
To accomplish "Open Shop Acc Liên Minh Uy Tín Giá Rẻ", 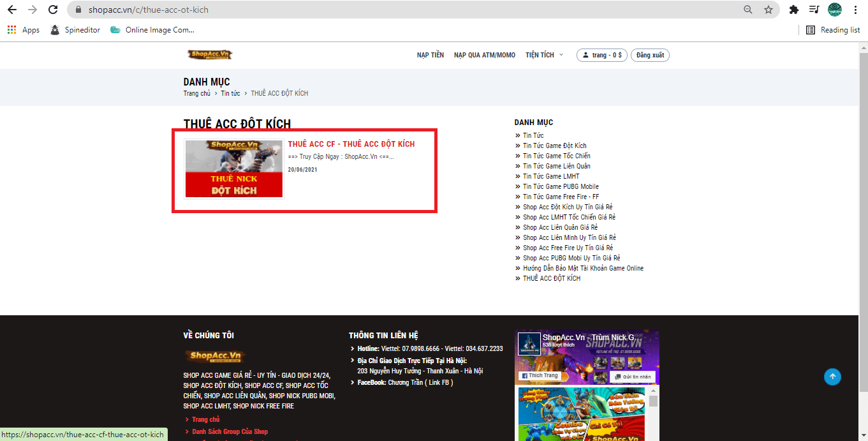I will pos(569,237).
